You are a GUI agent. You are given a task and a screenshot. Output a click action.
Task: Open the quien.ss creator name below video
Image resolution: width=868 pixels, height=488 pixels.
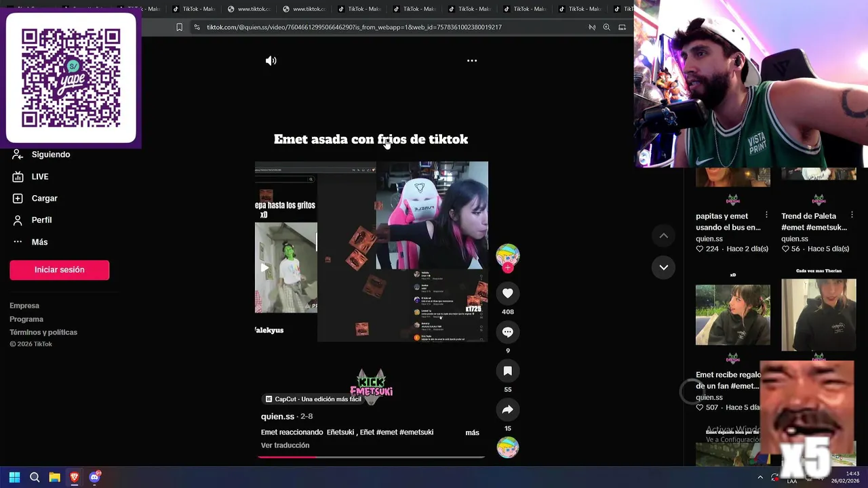tap(277, 416)
